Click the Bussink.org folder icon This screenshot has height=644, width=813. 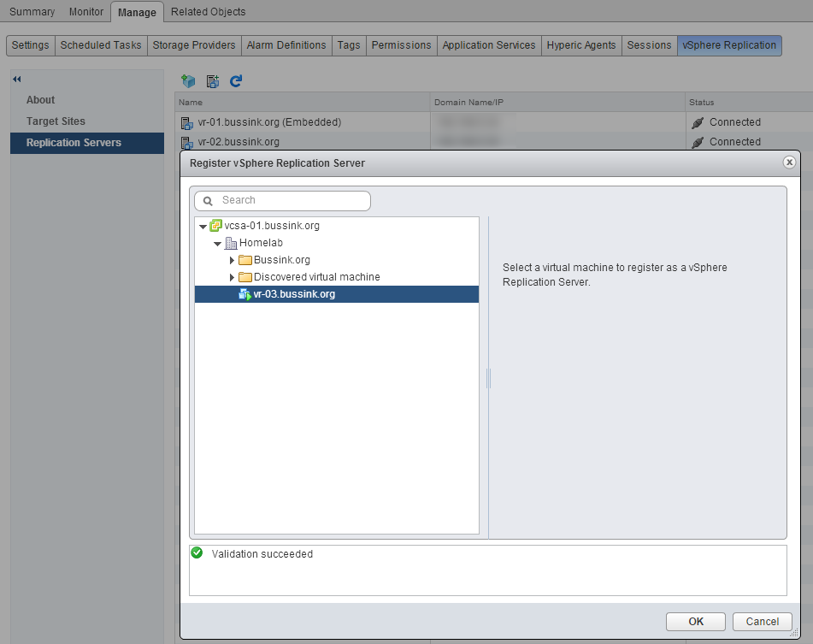245,260
